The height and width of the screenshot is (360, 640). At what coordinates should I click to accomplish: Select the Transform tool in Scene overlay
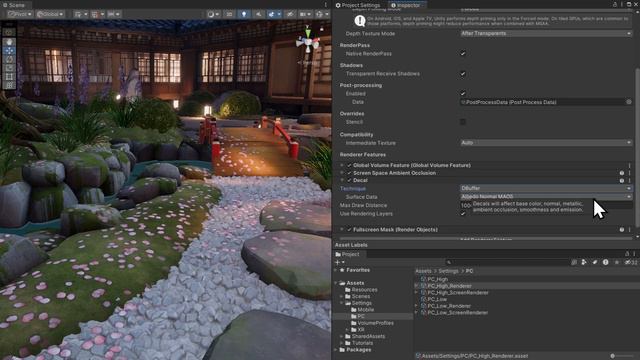pyautogui.click(x=9, y=85)
